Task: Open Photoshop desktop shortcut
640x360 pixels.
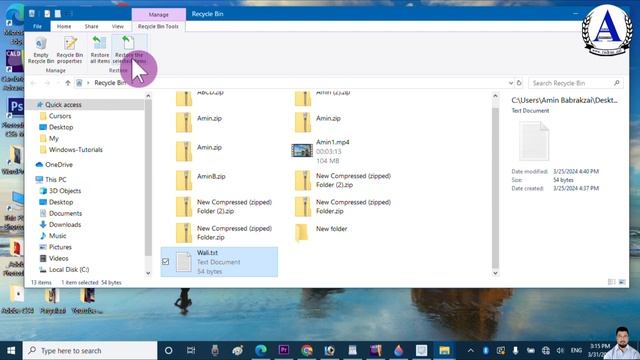Action: coord(15,117)
